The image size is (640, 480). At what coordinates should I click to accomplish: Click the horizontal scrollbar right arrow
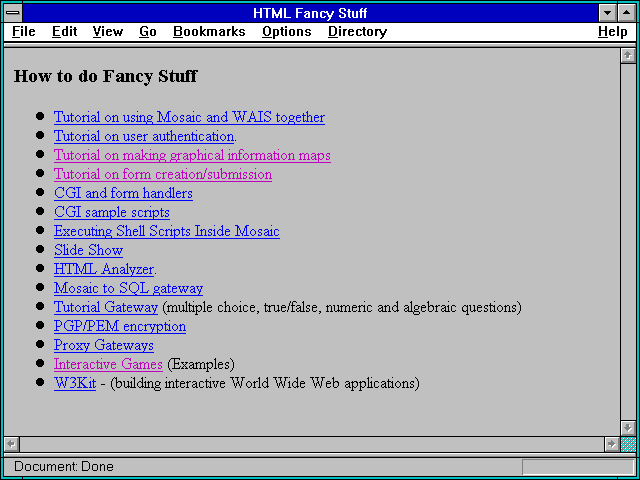[611, 444]
